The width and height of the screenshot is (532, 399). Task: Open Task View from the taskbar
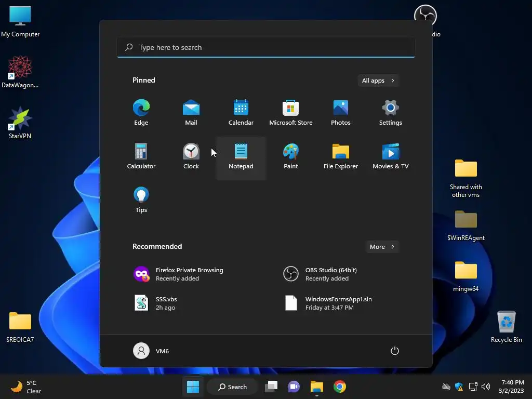(x=271, y=387)
